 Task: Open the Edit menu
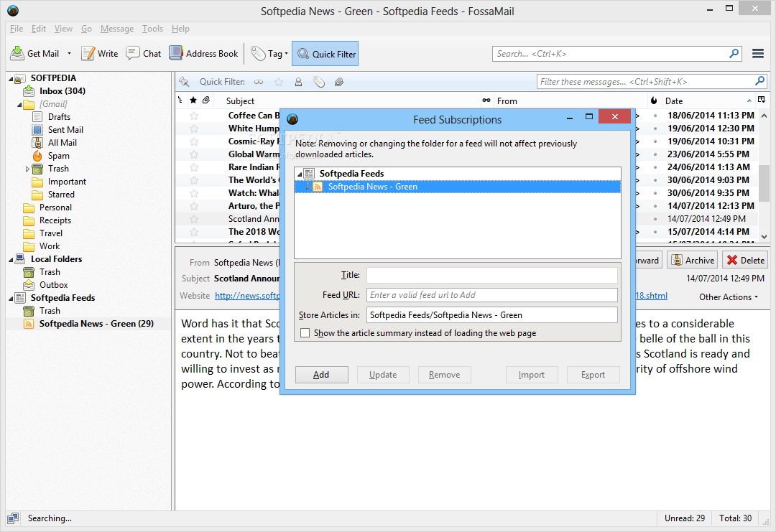point(39,29)
